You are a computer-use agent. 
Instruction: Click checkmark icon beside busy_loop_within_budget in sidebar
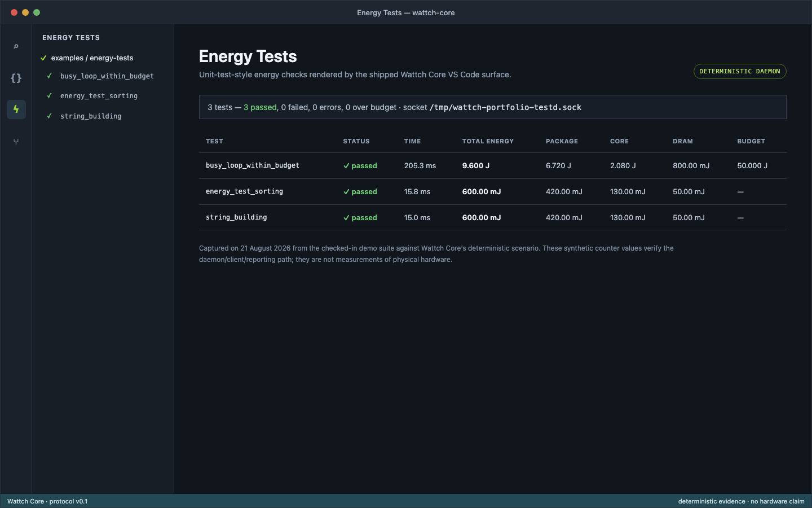pos(50,76)
